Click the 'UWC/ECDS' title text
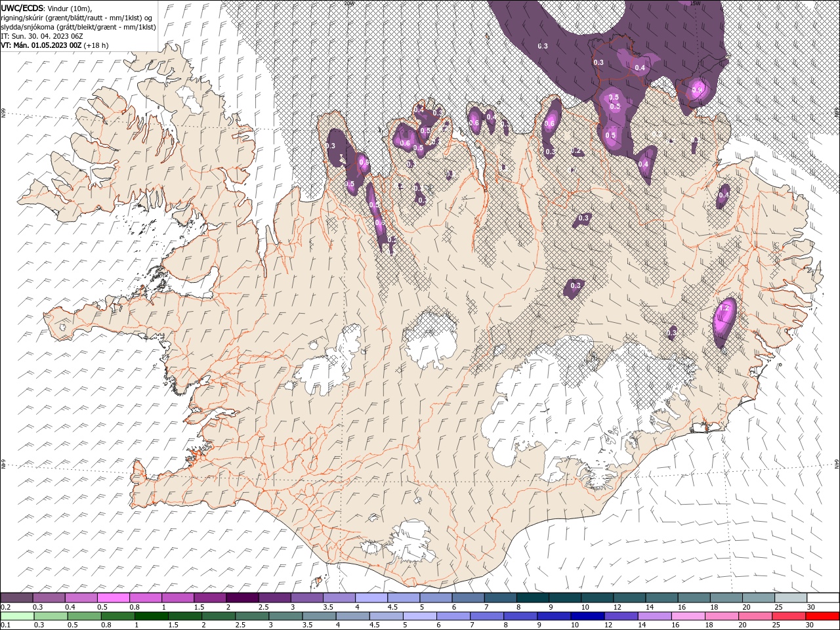Viewport: 840px width, 630px height. coord(22,8)
